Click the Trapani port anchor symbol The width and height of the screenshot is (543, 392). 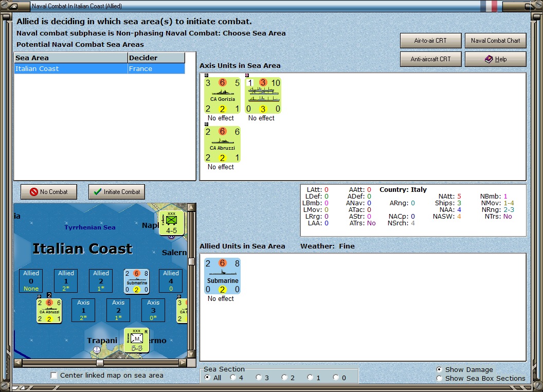(97, 350)
